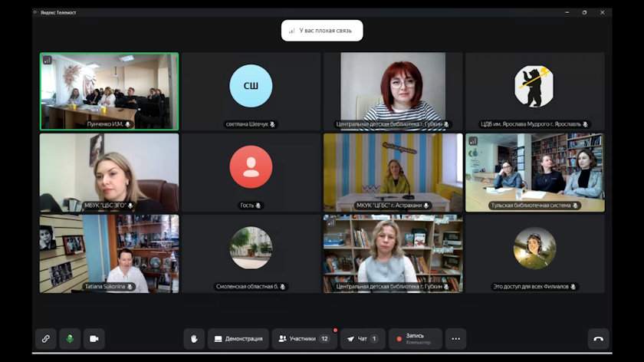Click светлана Шевчук's СШ avatar
This screenshot has height=362, width=644.
pyautogui.click(x=251, y=86)
